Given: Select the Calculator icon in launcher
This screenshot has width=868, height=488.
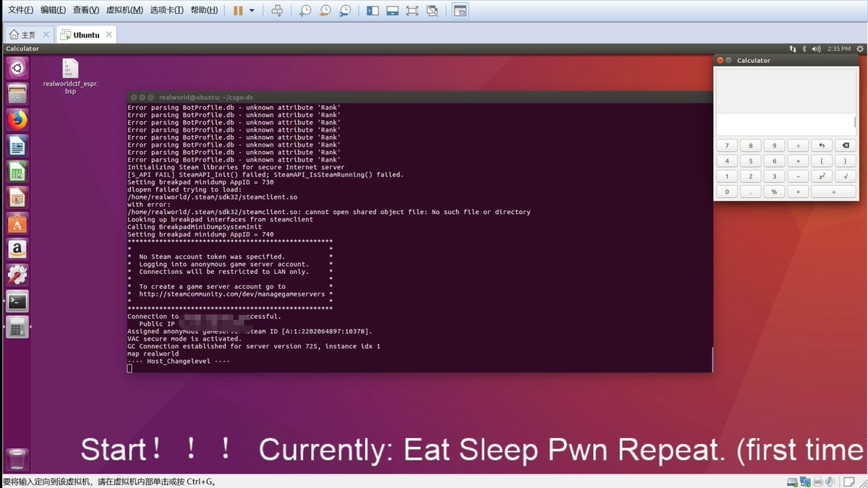Looking at the screenshot, I should coord(17,327).
